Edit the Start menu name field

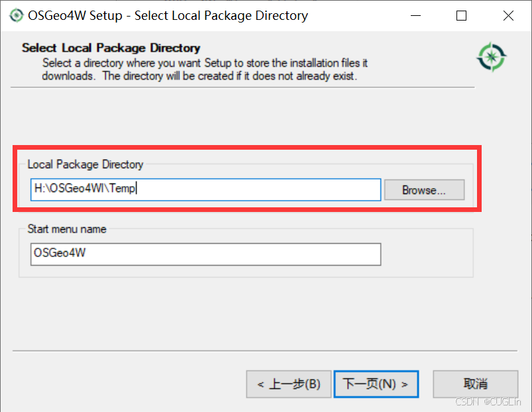click(x=205, y=254)
